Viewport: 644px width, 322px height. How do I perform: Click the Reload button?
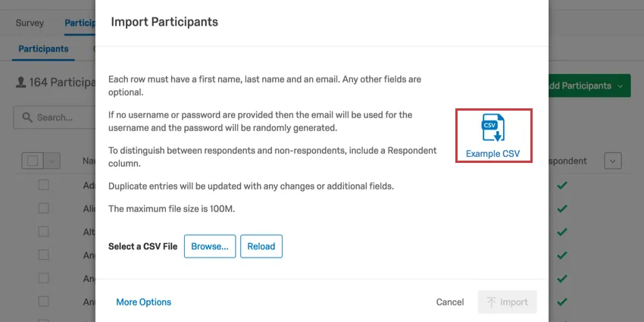[x=261, y=246]
